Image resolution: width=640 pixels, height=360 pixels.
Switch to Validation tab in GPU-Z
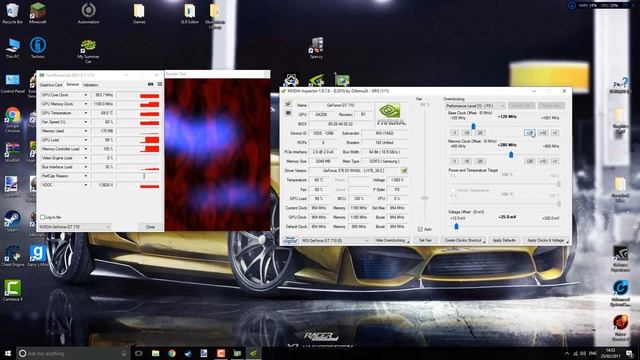pos(91,85)
